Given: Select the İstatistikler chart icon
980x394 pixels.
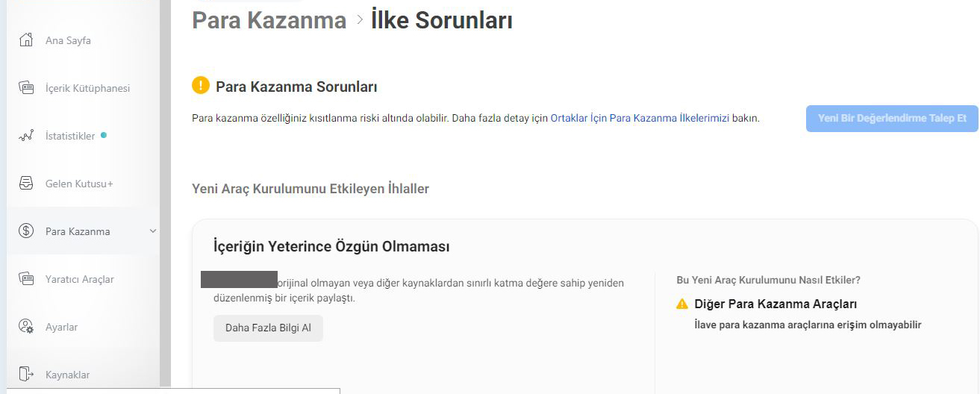Looking at the screenshot, I should coord(26,136).
